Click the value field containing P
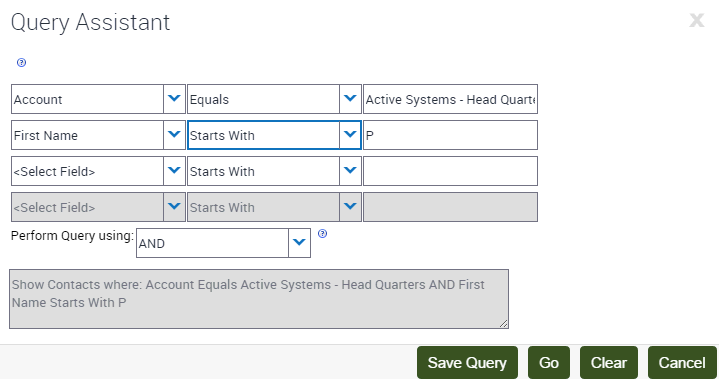The width and height of the screenshot is (719, 379). pos(450,135)
